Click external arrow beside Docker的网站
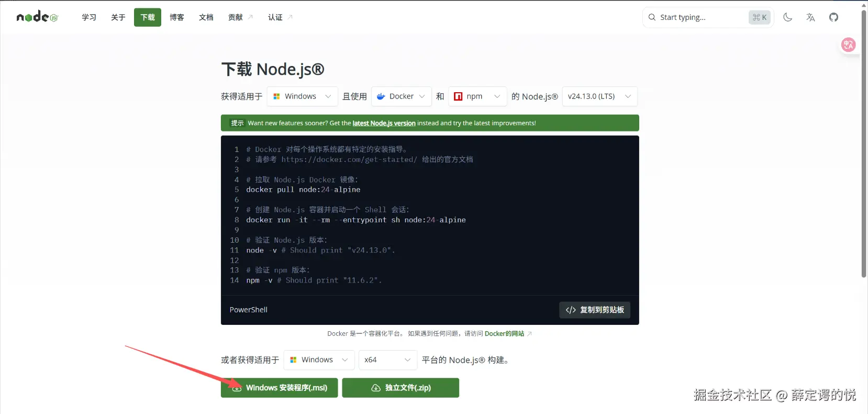This screenshot has height=414, width=868. pyautogui.click(x=529, y=334)
